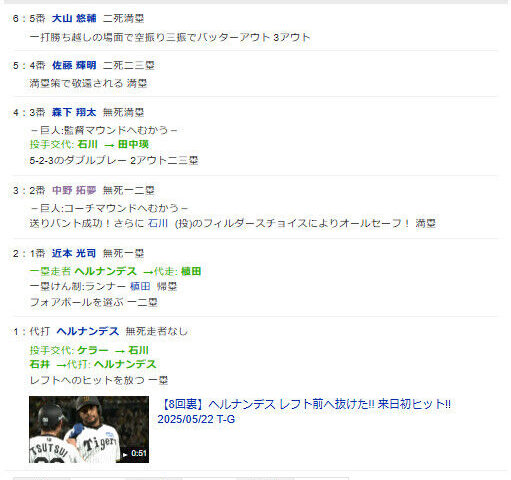Click green ヘルナンデス after 石井 →代打

[x=125, y=364]
